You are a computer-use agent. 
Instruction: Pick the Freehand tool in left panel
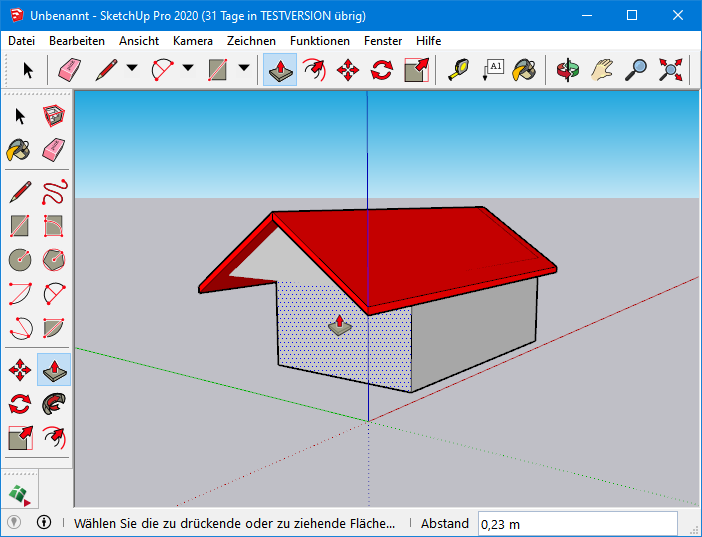click(x=54, y=190)
